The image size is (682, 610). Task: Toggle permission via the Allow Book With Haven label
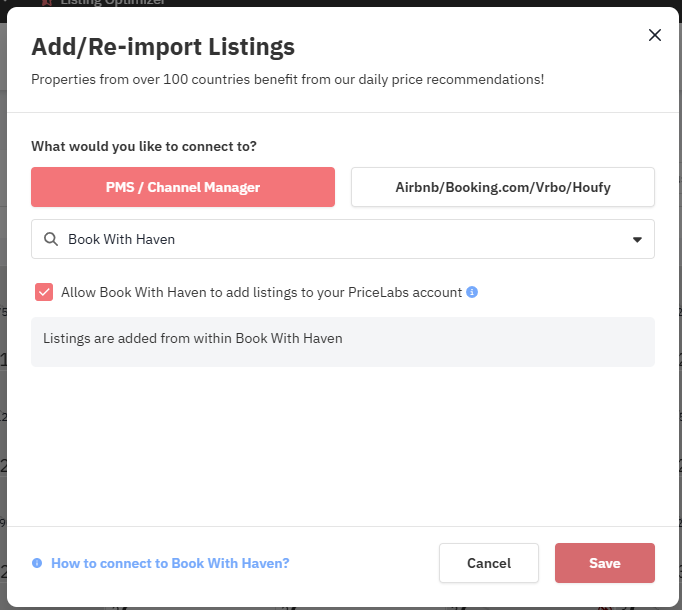pos(261,292)
